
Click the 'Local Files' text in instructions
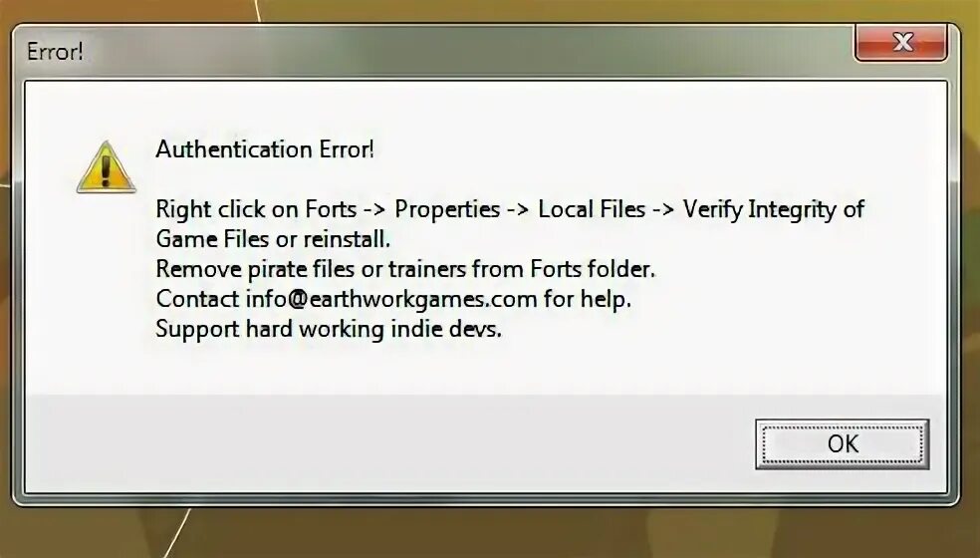[592, 209]
